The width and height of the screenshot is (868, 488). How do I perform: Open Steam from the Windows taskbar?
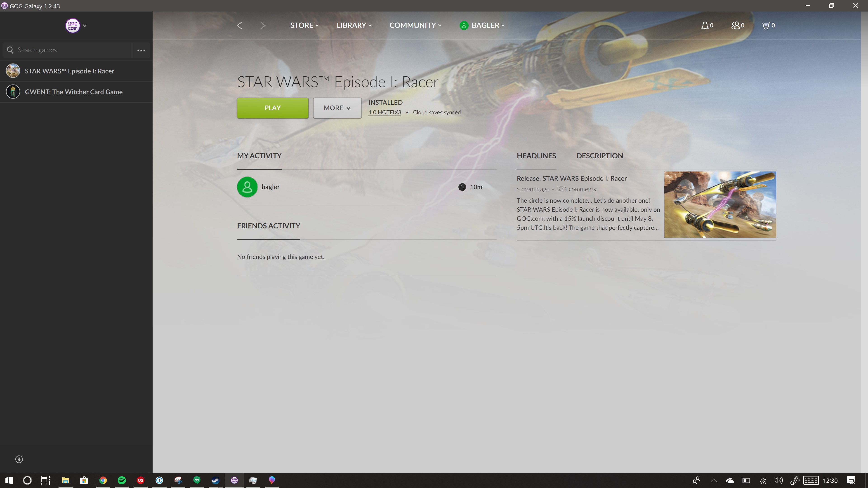point(215,480)
